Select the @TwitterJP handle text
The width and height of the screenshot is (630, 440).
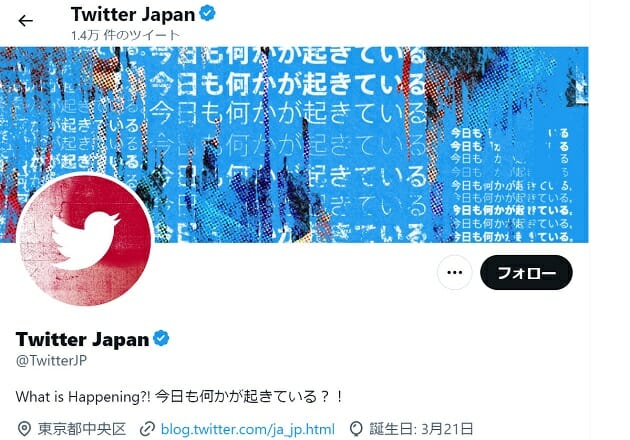pyautogui.click(x=51, y=360)
